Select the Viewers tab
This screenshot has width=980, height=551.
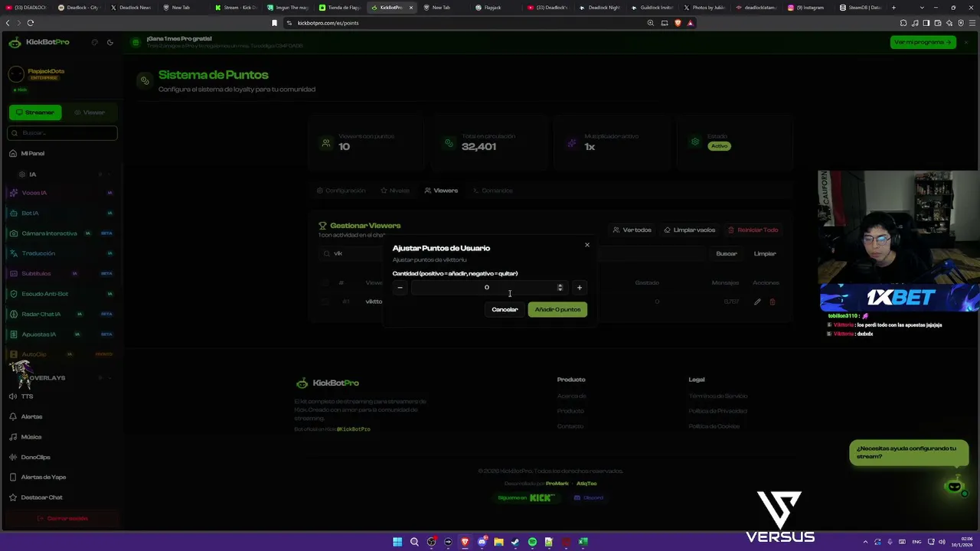pos(441,191)
